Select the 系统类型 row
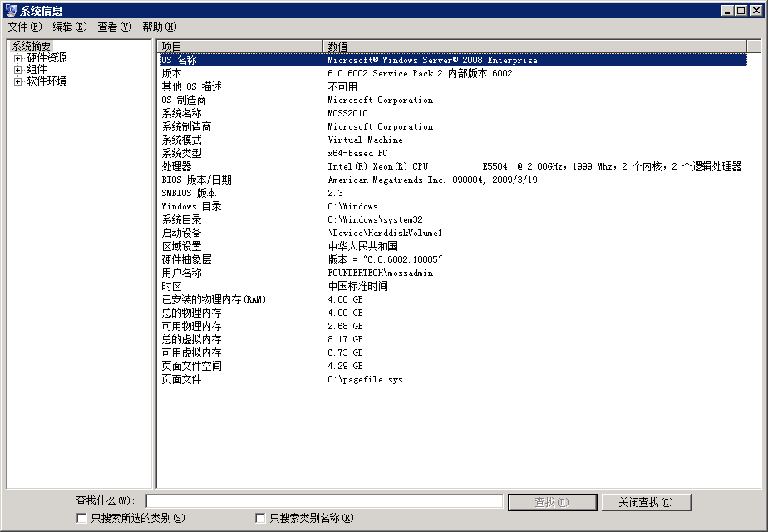This screenshot has height=532, width=768. (x=453, y=153)
